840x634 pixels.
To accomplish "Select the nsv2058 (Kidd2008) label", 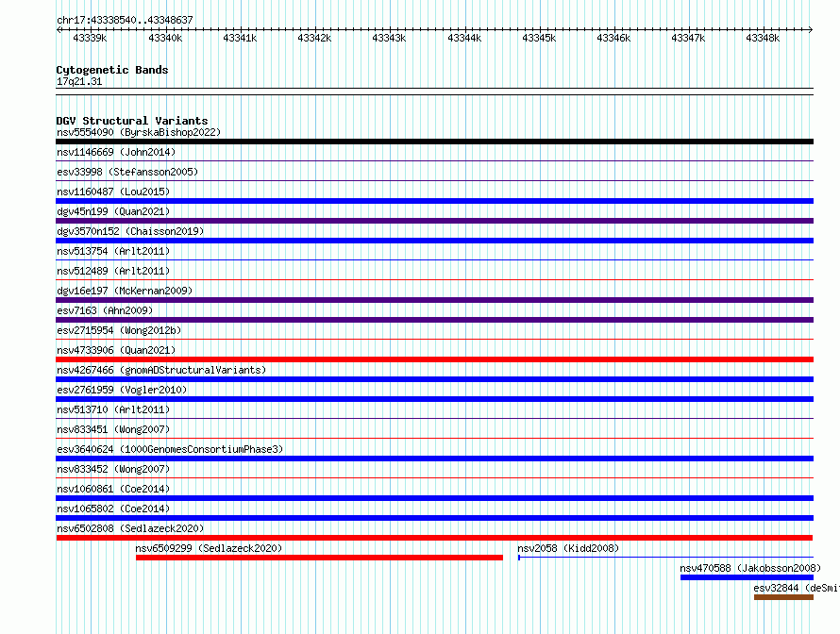I will 568,548.
